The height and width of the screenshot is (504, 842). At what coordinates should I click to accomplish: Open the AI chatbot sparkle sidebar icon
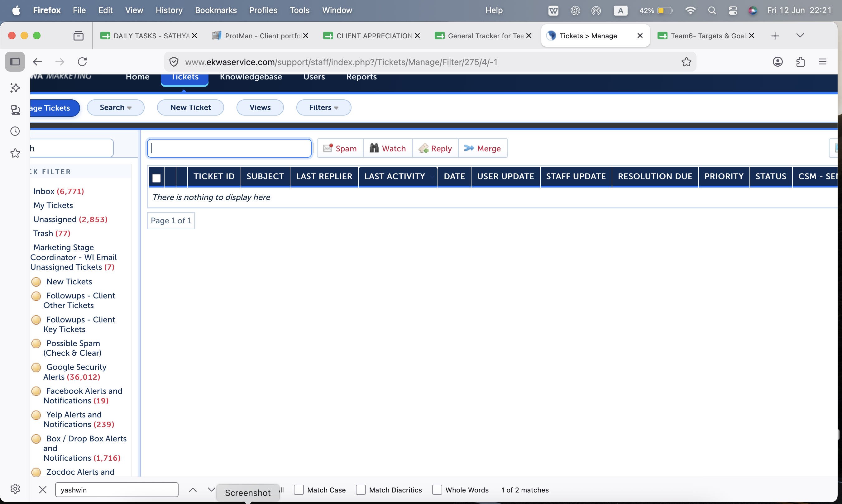(x=15, y=88)
